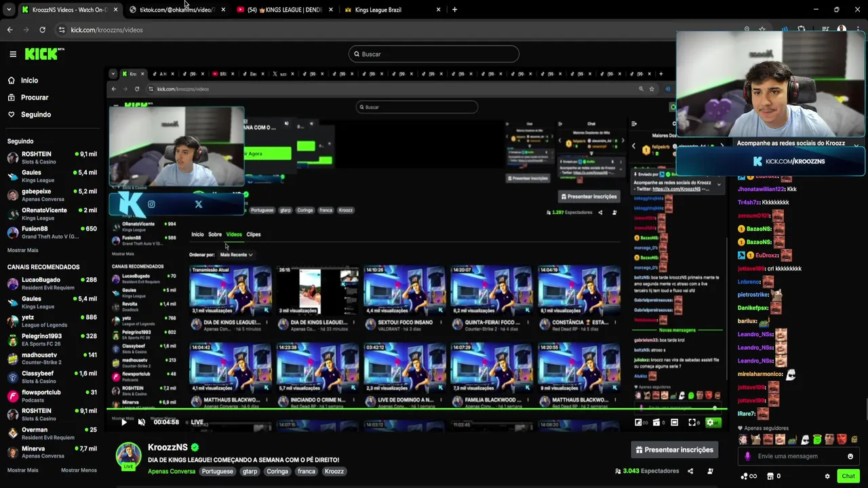Click the video progress bar

pyautogui.click(x=416, y=409)
